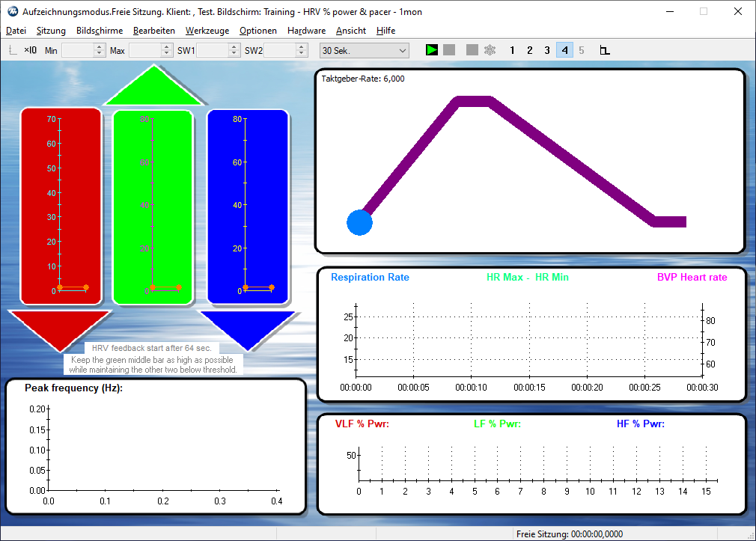The height and width of the screenshot is (541, 756).
Task: Click the Peak frequency (Hz): title
Action: pos(74,388)
